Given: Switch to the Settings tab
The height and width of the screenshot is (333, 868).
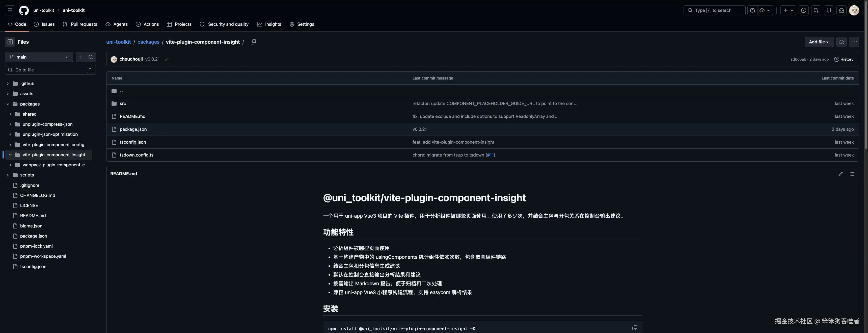Looking at the screenshot, I should tap(302, 24).
